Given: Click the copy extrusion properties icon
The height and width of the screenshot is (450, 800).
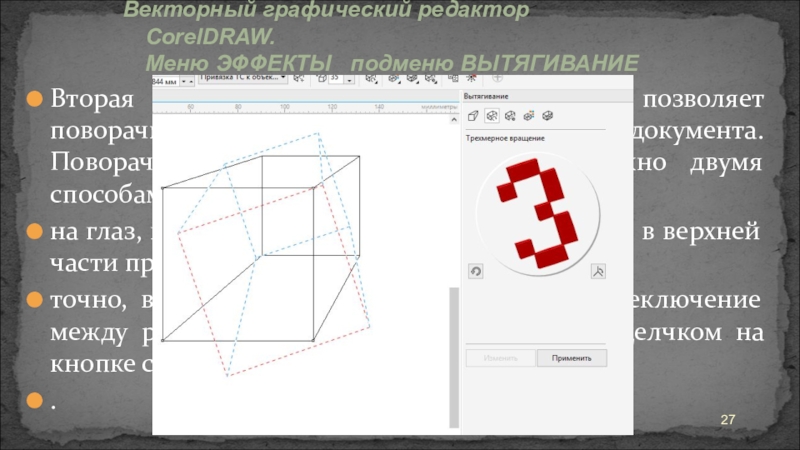Looking at the screenshot, I should [453, 79].
